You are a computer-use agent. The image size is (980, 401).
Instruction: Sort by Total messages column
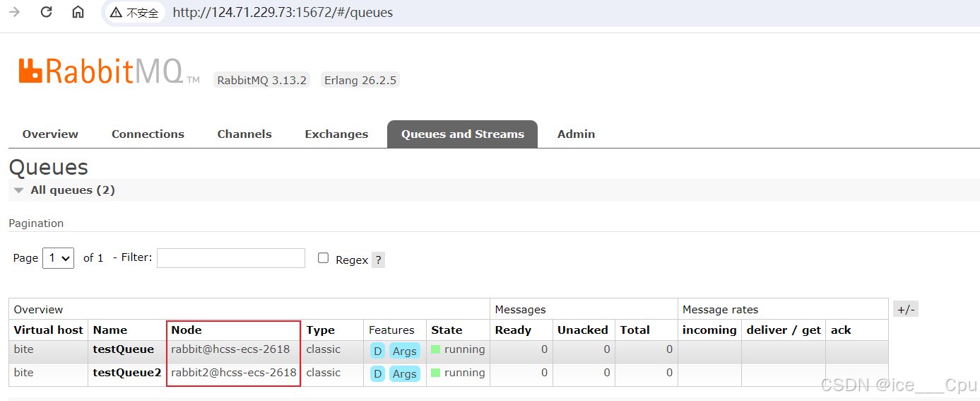pos(635,330)
